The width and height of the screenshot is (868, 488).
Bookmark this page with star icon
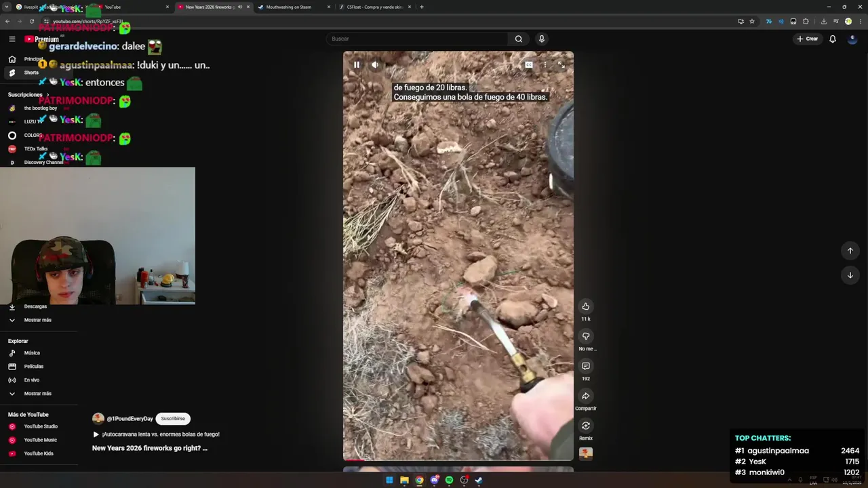click(752, 21)
